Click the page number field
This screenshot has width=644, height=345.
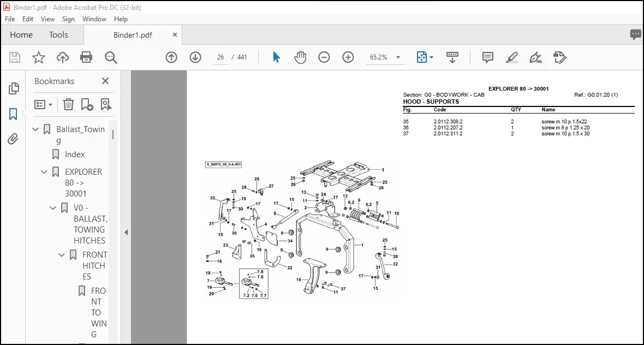pos(220,57)
